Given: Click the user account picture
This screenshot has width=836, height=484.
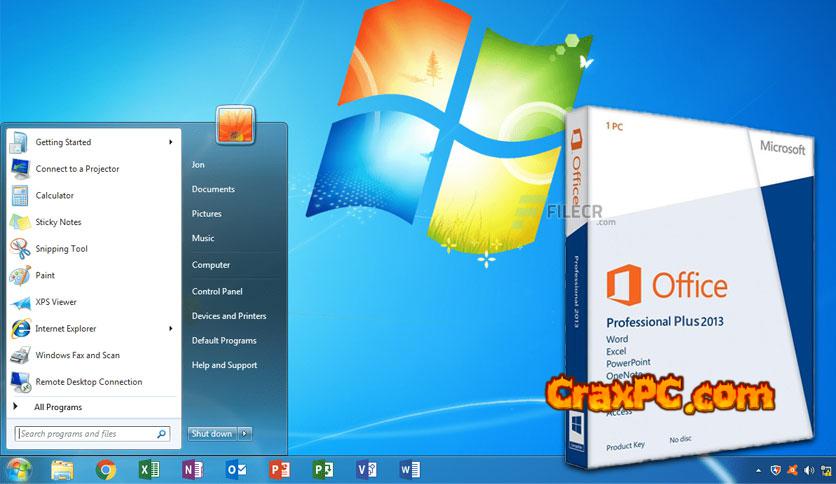Looking at the screenshot, I should [x=235, y=125].
